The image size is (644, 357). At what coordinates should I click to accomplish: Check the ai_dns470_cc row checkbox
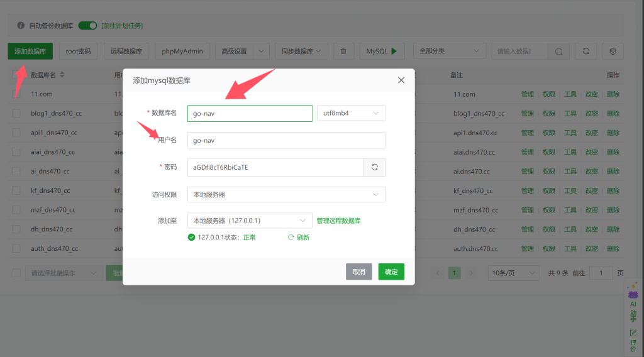[16, 171]
